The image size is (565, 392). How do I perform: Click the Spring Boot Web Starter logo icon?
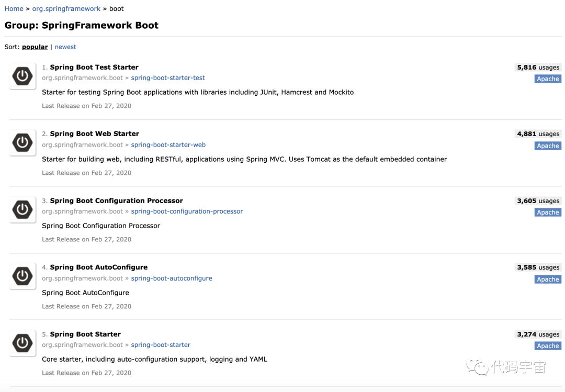22,143
